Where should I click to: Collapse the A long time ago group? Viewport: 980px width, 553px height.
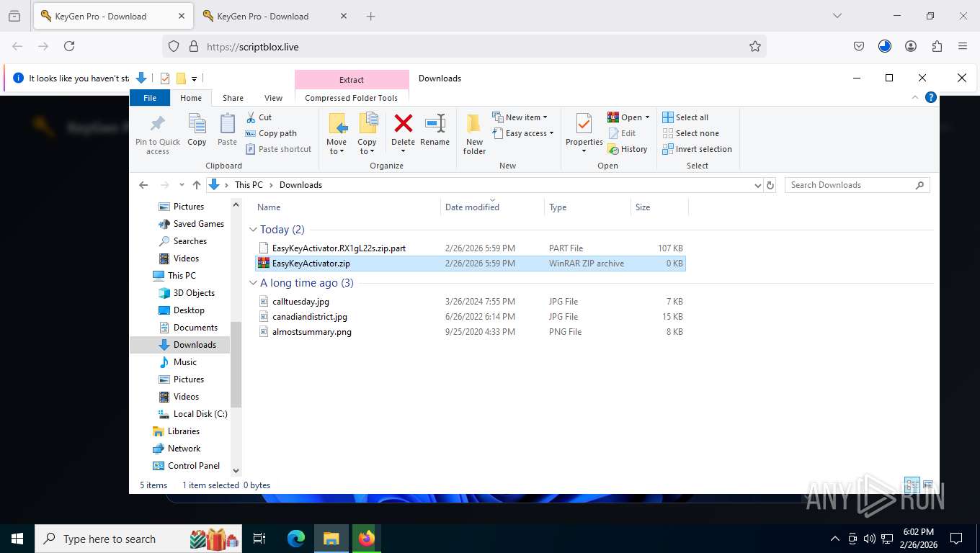point(253,283)
